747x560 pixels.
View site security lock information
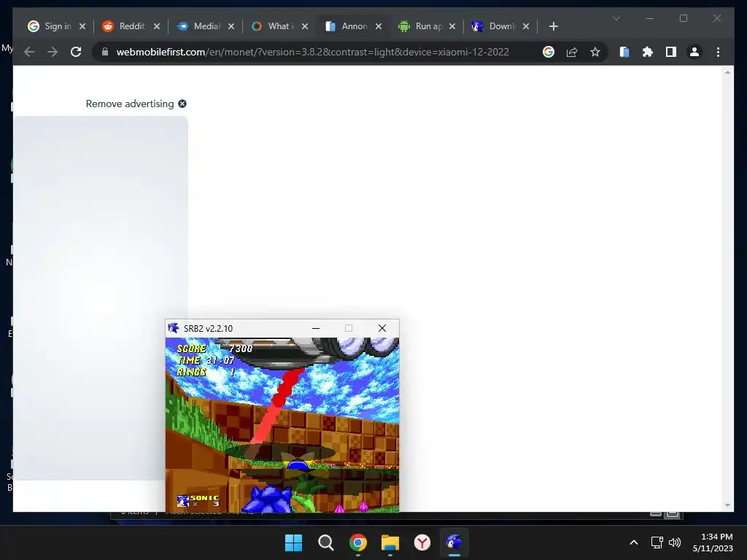pyautogui.click(x=105, y=52)
